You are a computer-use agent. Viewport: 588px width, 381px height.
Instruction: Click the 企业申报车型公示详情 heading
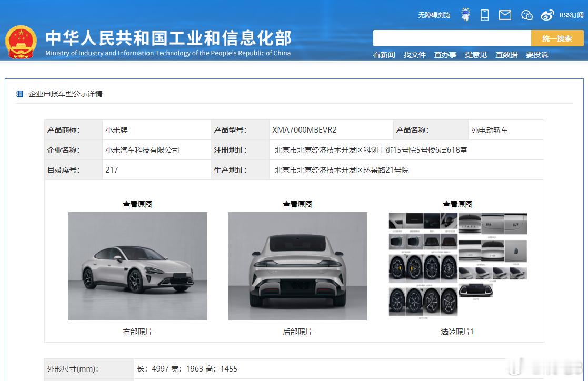coord(66,94)
